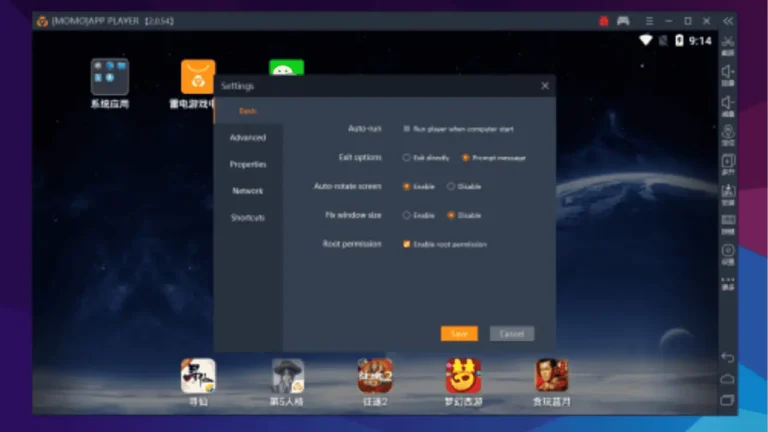
Task: Open the three-dots more tools icon
Action: (x=728, y=280)
